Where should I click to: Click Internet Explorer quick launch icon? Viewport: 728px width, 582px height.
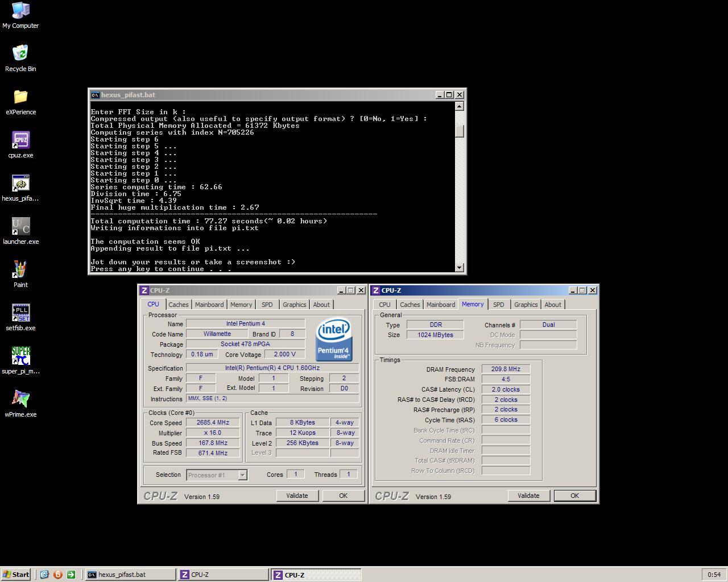coord(44,575)
